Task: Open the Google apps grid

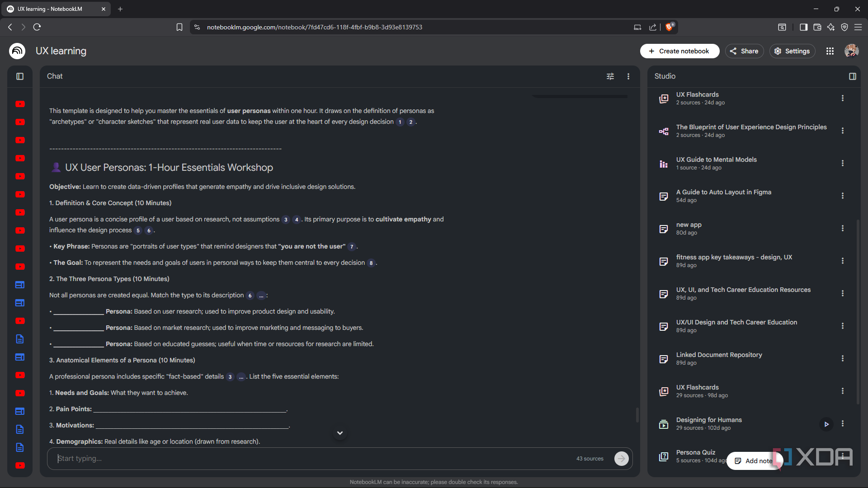Action: [830, 51]
